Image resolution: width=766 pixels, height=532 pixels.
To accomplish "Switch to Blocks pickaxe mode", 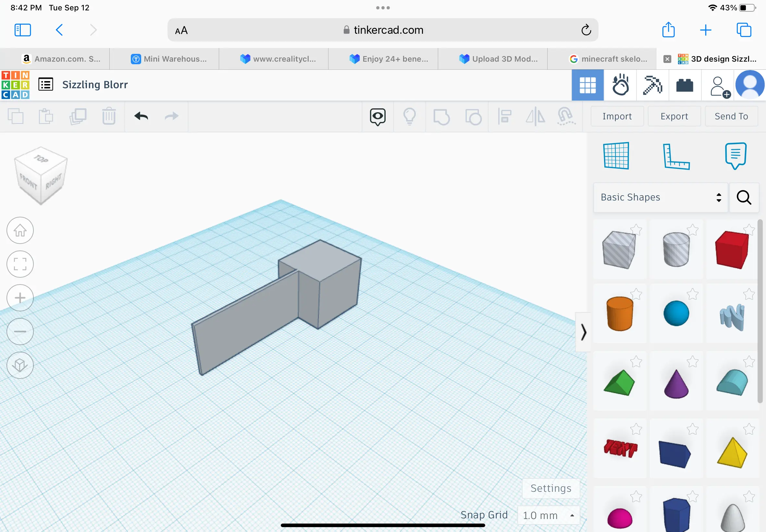I will pyautogui.click(x=653, y=85).
